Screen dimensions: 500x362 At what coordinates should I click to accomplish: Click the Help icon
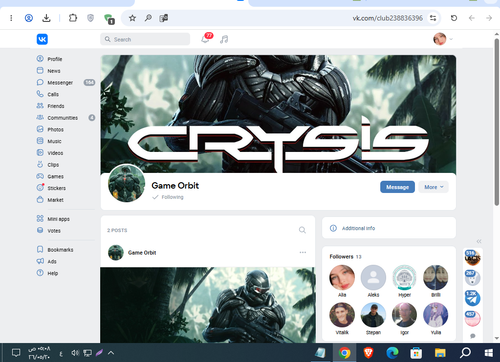click(40, 273)
